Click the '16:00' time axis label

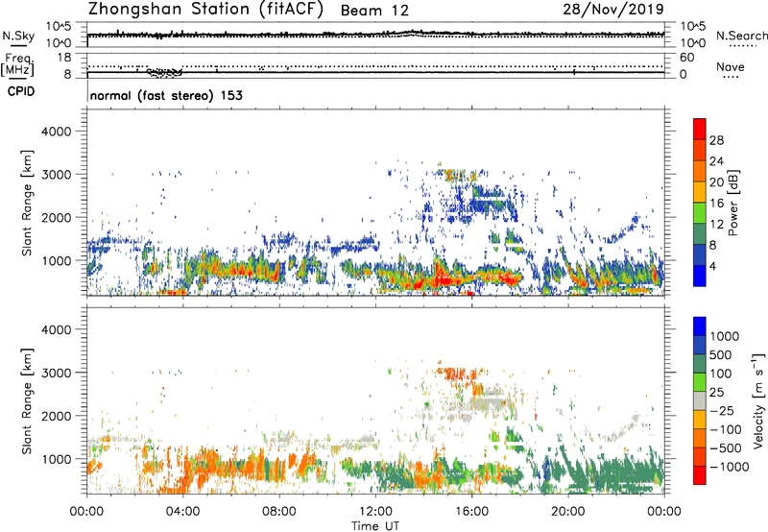[471, 512]
